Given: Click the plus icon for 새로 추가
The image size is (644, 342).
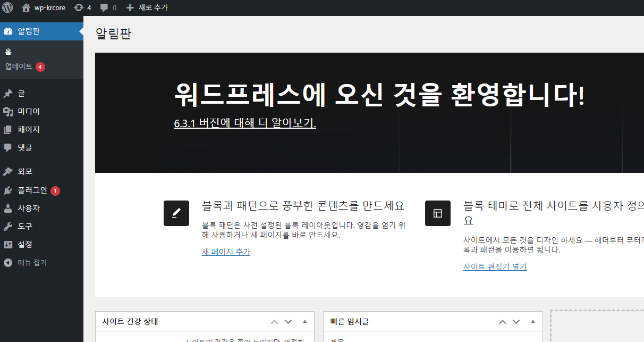Looking at the screenshot, I should click(130, 7).
